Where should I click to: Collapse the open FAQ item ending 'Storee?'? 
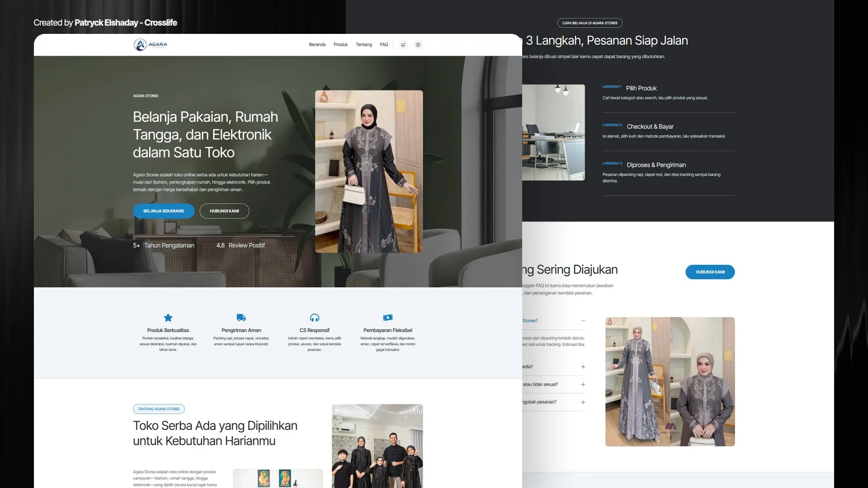pos(583,321)
